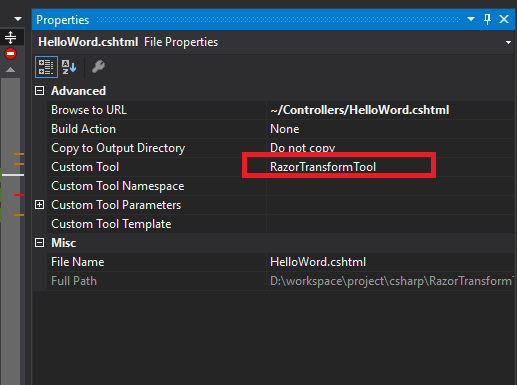Switch to Alphabetical sort icon

pyautogui.click(x=69, y=67)
